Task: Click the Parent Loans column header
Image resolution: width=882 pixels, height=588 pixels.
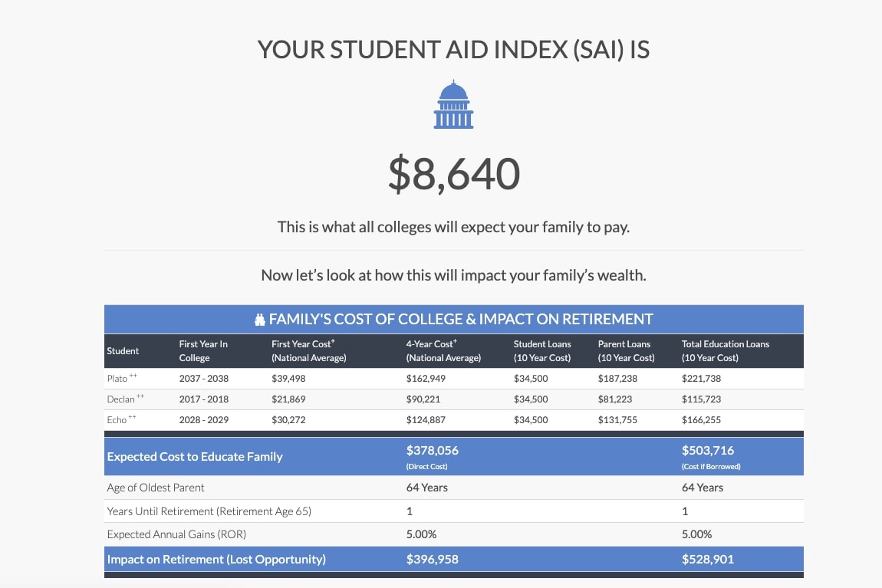Action: 626,351
